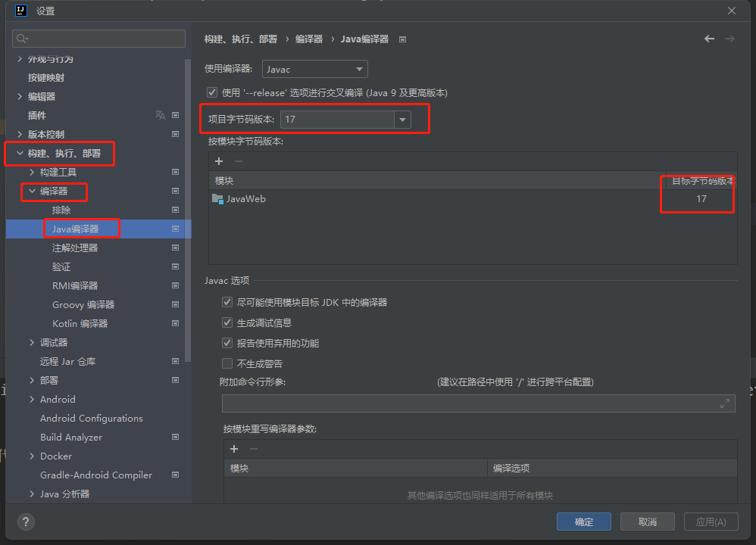Screen dimensions: 756x545
Task: Click the plus icon under 按模块重写编译器参数
Action: point(234,449)
